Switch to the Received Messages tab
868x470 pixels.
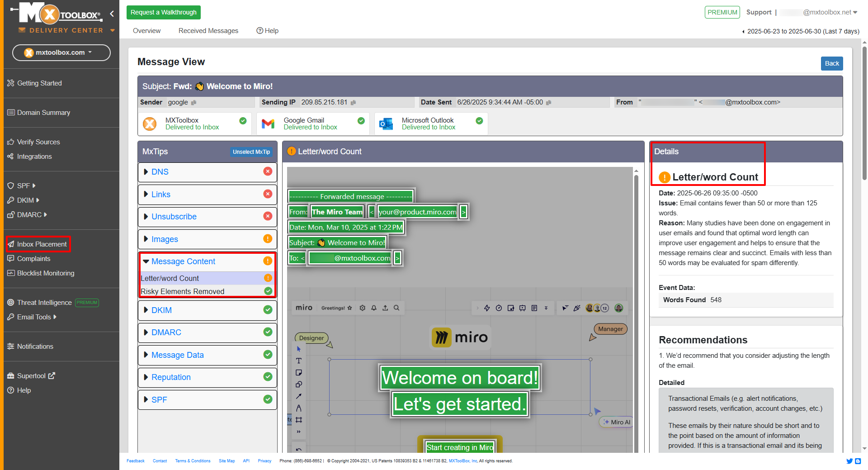pos(208,31)
